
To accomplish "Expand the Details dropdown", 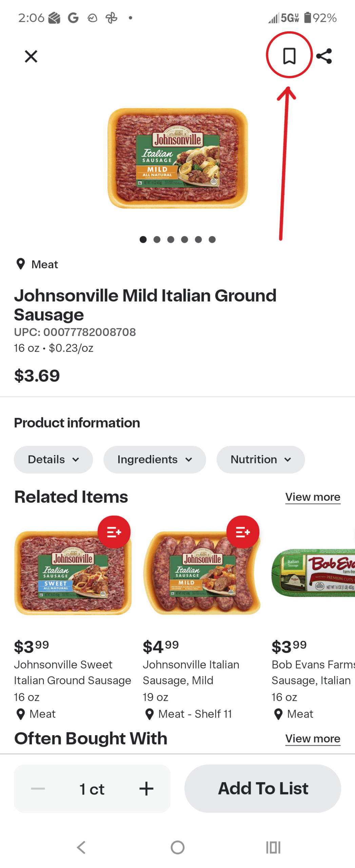I will click(53, 459).
